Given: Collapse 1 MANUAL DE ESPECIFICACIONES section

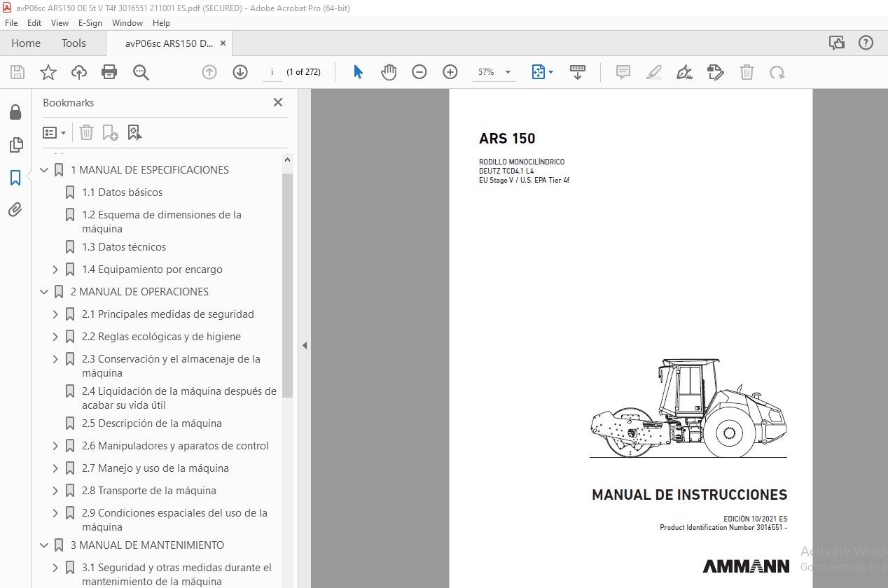Looking at the screenshot, I should (44, 170).
